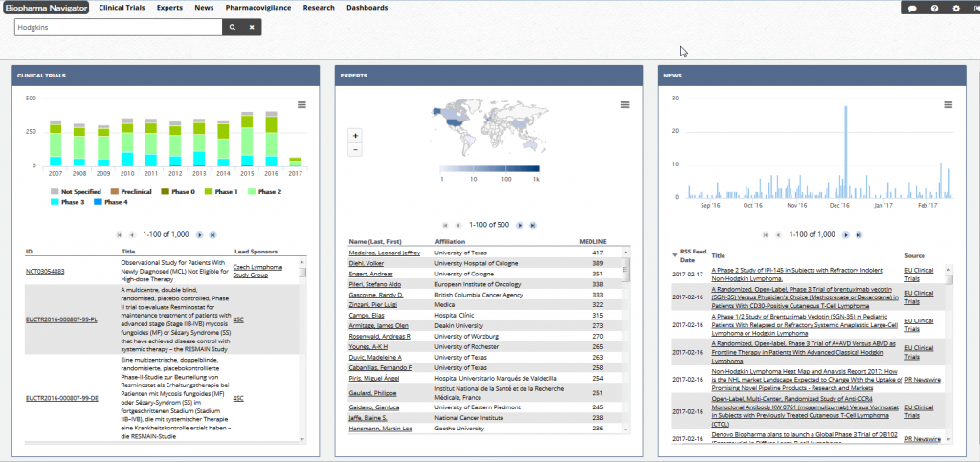Jump to last page of experts list
This screenshot has width=980, height=462.
pyautogui.click(x=530, y=225)
